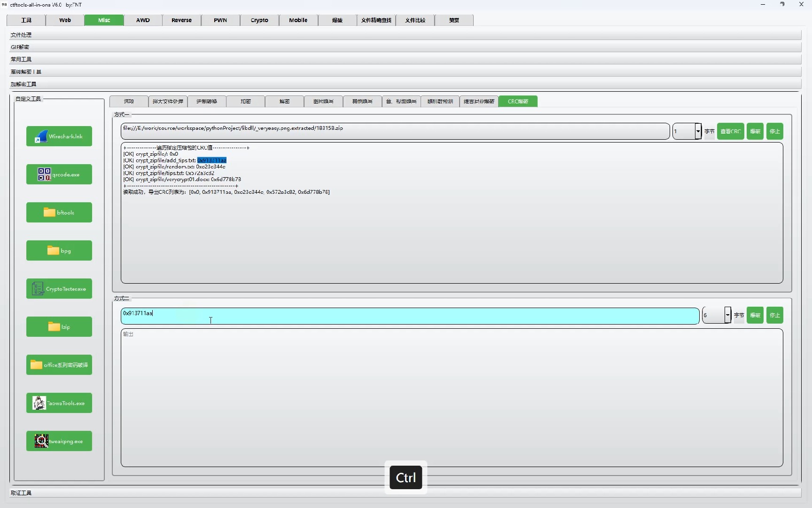Open the 图片隐写 sub-tab
The image size is (812, 508).
coord(323,101)
